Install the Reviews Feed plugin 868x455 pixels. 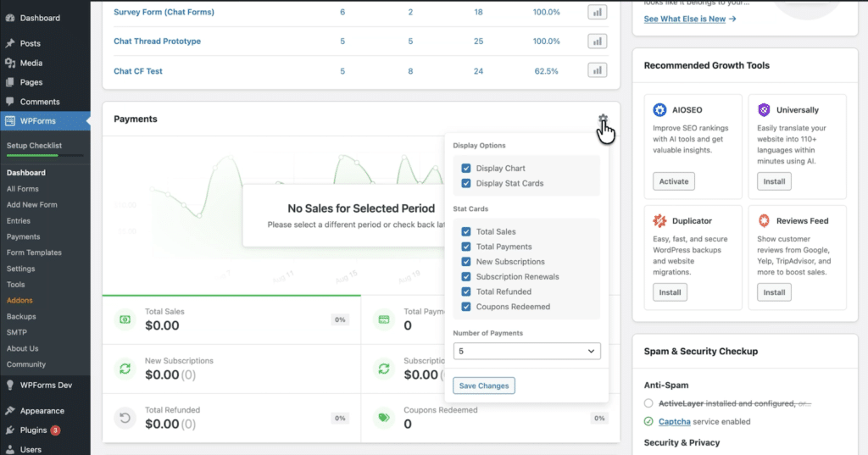[774, 292]
